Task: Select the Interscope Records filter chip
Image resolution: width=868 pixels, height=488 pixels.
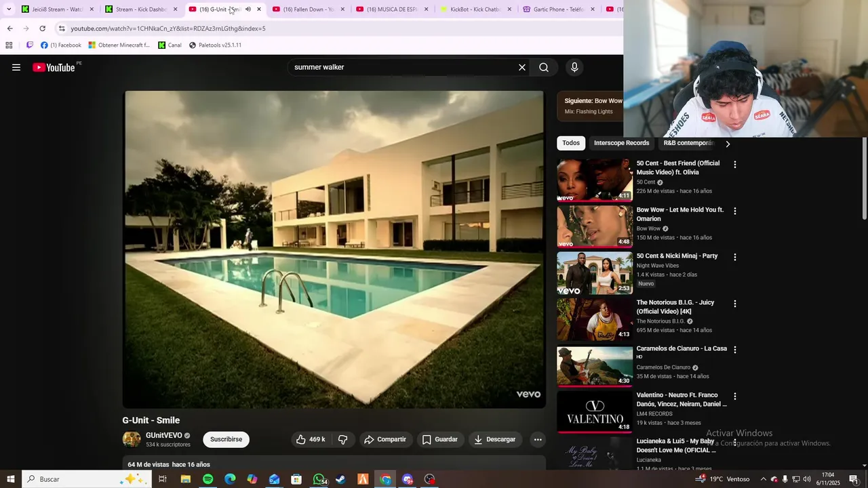Action: pos(621,143)
